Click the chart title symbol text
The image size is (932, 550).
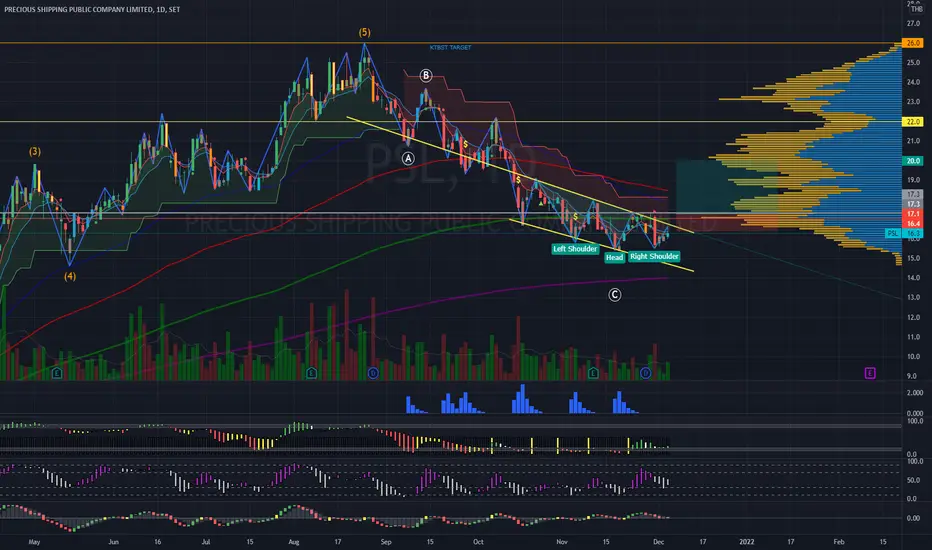coord(92,10)
